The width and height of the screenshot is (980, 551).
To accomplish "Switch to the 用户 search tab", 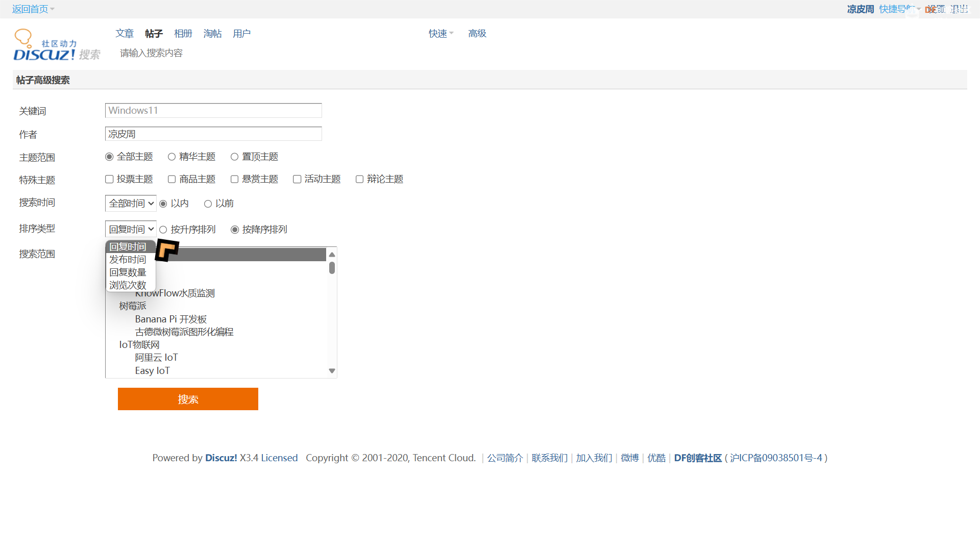I will 242,34.
